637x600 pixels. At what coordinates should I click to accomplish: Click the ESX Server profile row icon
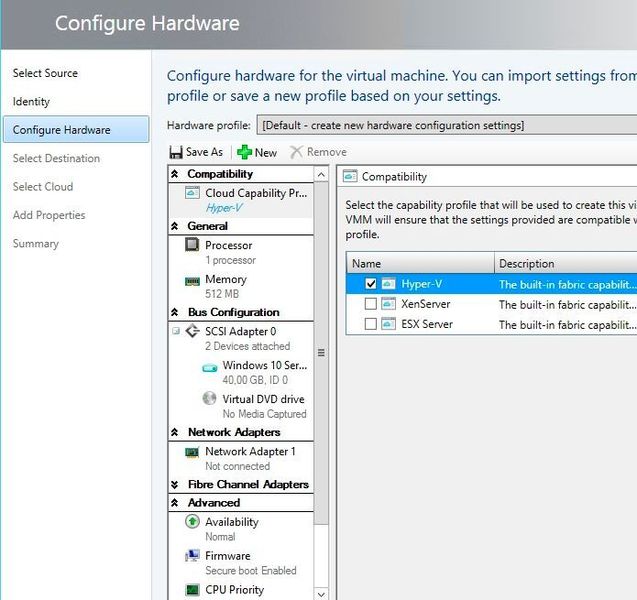tap(388, 324)
